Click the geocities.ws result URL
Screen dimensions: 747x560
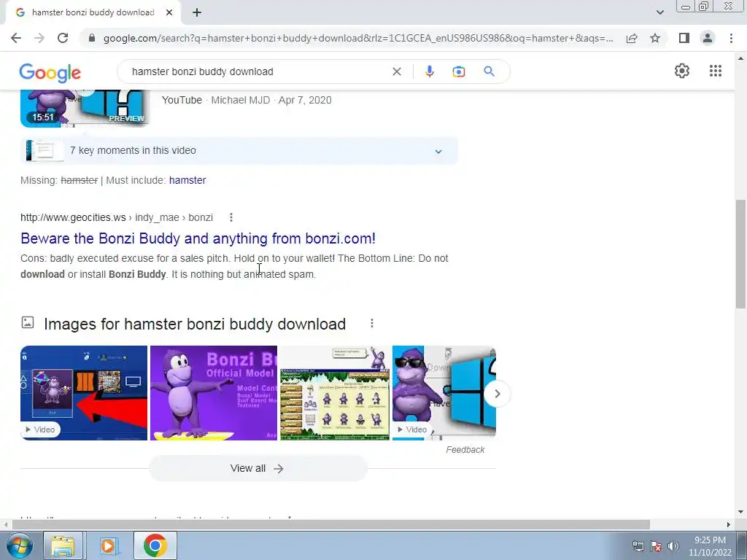pos(117,217)
